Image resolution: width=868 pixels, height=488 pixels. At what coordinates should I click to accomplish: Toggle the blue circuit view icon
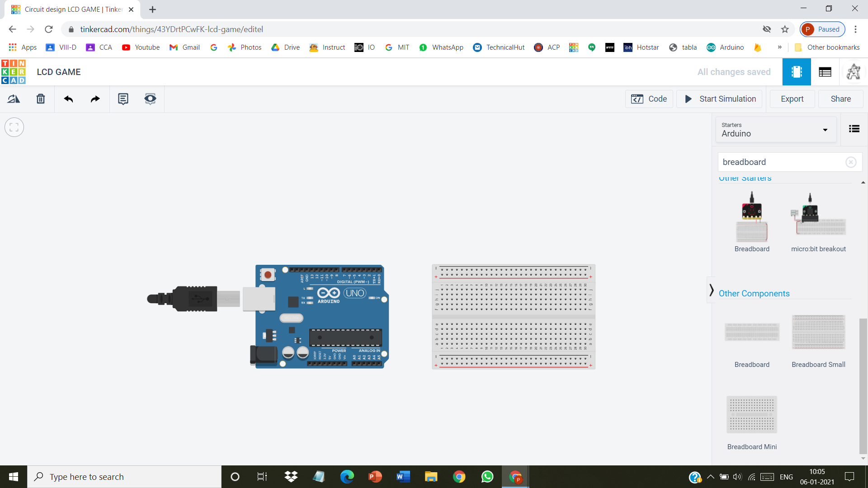tap(797, 71)
